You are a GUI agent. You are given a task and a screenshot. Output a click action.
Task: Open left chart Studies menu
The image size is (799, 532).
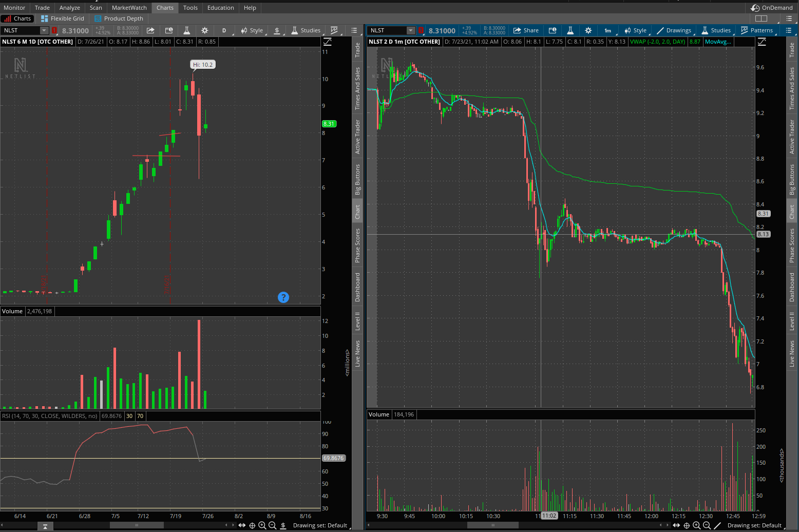(x=306, y=30)
